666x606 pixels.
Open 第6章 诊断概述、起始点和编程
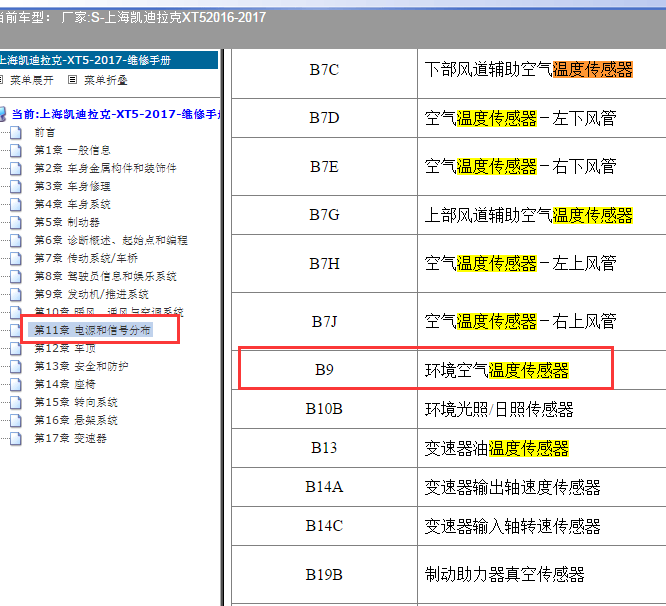111,240
